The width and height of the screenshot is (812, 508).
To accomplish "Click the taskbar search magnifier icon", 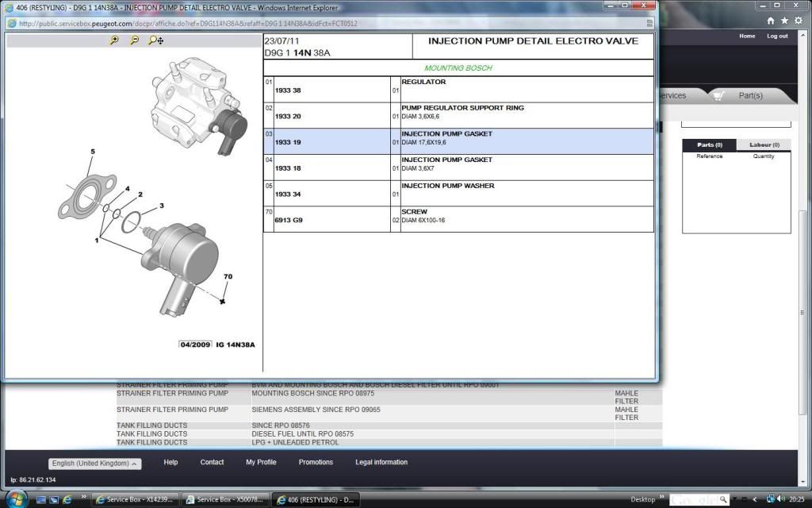I will point(723,500).
